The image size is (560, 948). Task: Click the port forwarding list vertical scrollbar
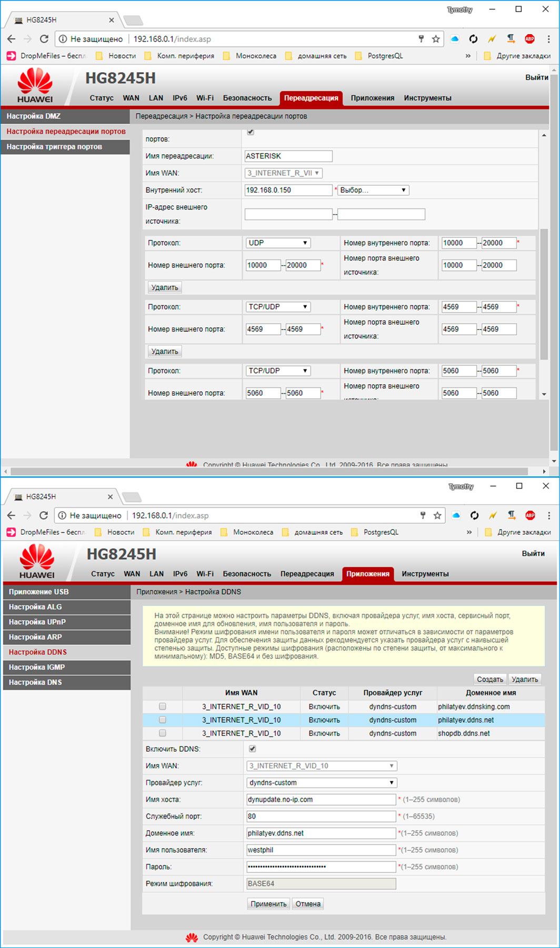click(x=544, y=295)
